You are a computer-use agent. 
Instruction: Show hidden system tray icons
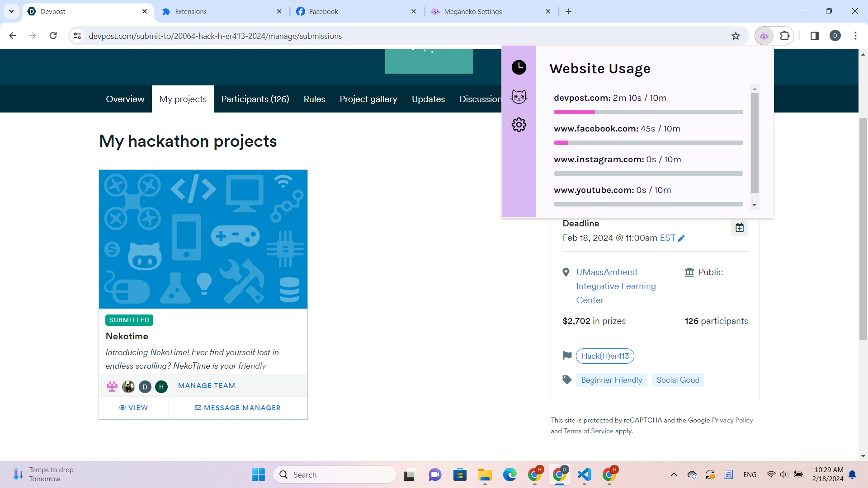pos(674,474)
